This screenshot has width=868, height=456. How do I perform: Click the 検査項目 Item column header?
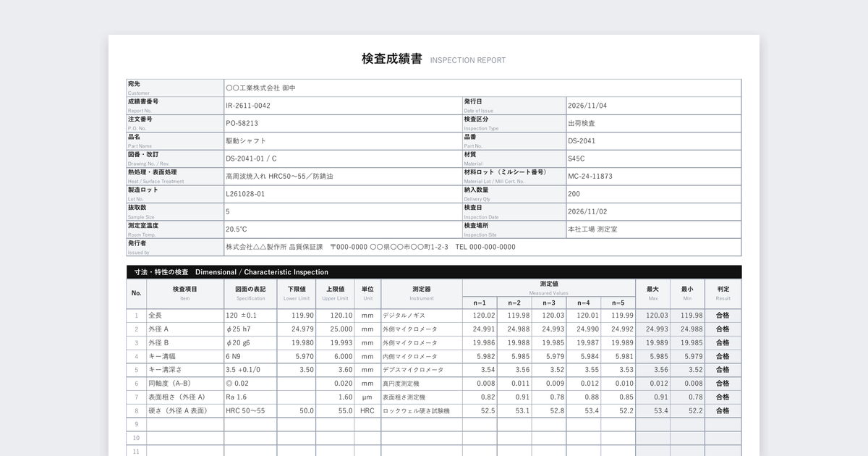pyautogui.click(x=185, y=293)
